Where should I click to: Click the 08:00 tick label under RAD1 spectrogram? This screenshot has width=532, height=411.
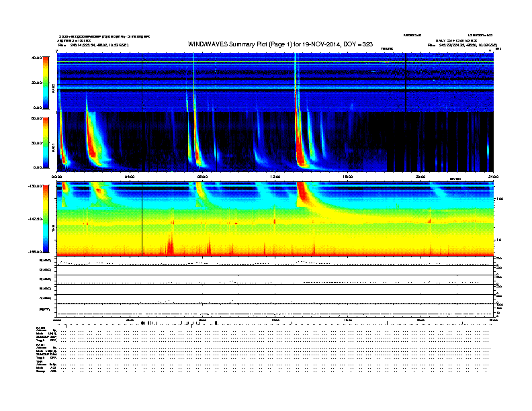pos(202,177)
